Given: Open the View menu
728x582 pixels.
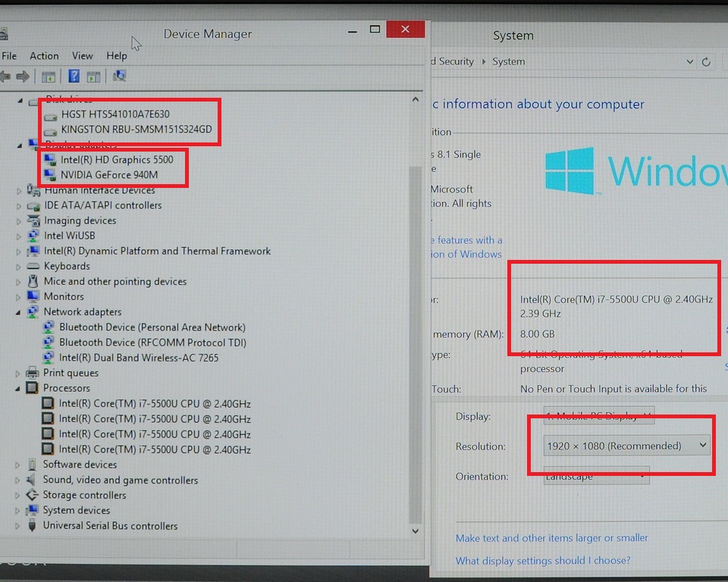Looking at the screenshot, I should point(82,55).
